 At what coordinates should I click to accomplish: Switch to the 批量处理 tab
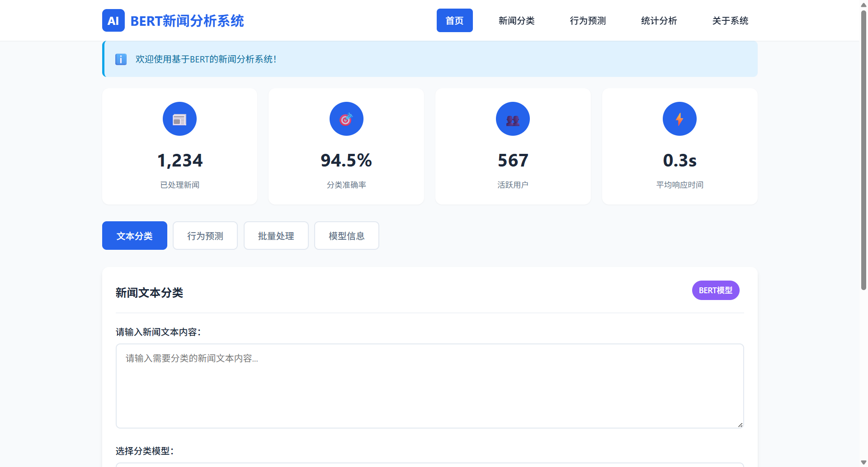tap(276, 236)
